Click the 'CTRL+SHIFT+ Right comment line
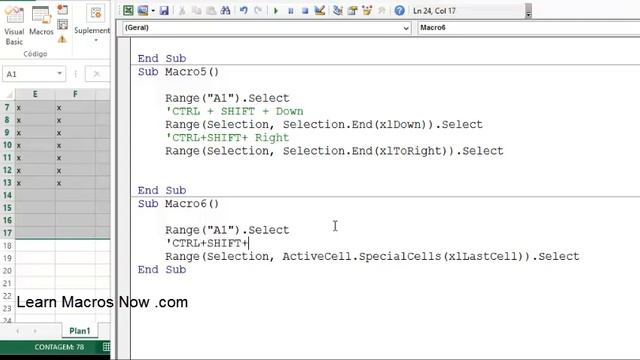This screenshot has width=640, height=360. [227, 138]
